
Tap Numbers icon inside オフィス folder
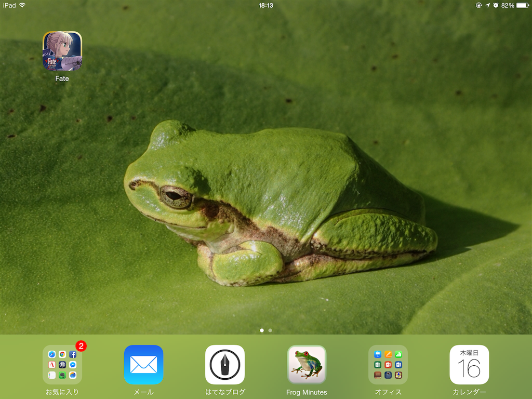pyautogui.click(x=398, y=354)
